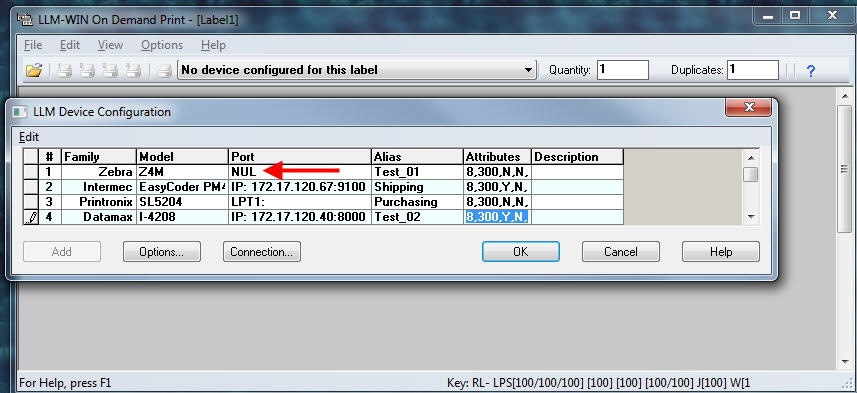The height and width of the screenshot is (393, 857).
Task: Click main window vertical scrollbar up arrow
Action: (844, 96)
